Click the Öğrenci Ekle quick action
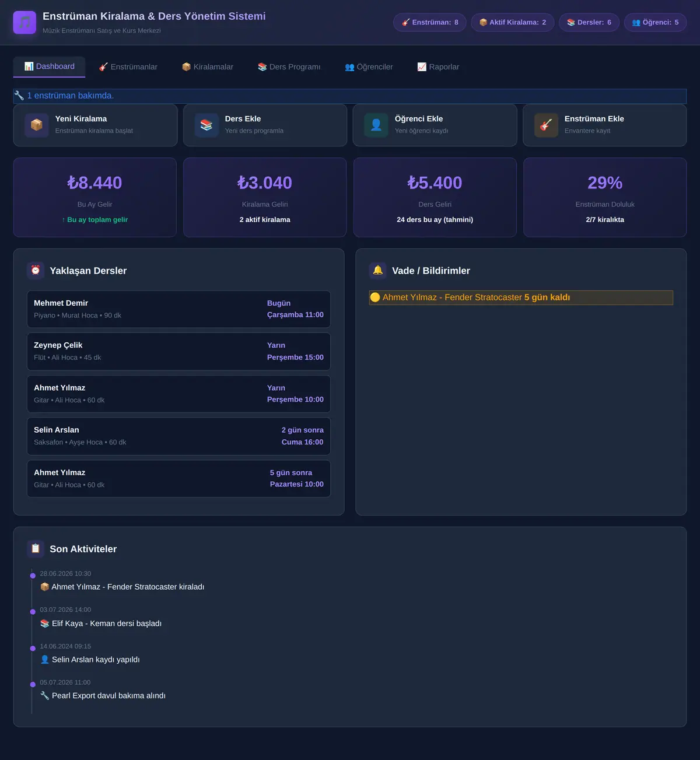The image size is (700, 760). click(435, 125)
